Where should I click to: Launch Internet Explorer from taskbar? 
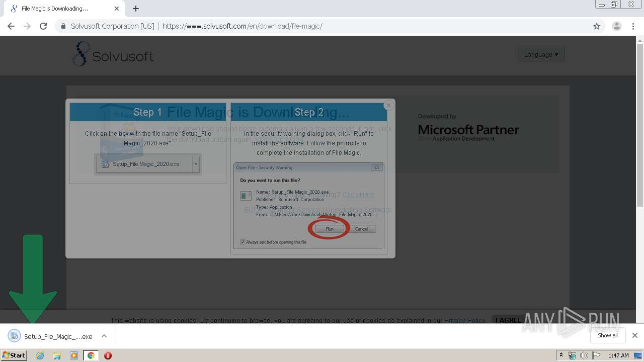(x=40, y=355)
